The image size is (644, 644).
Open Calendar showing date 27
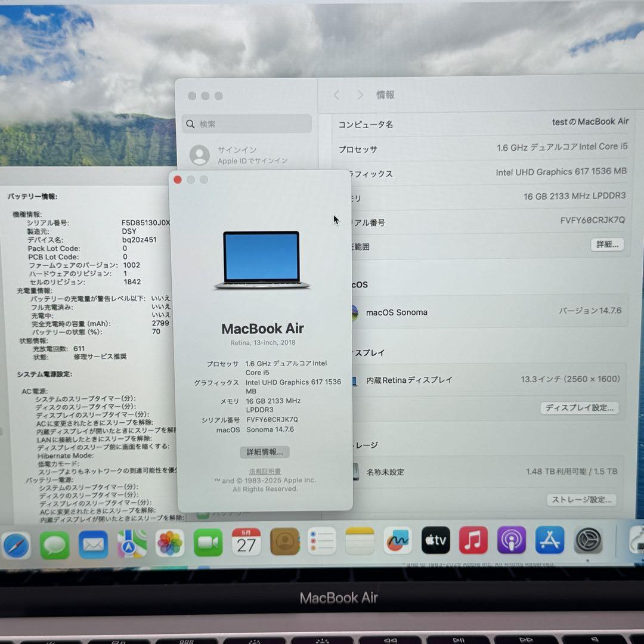246,542
